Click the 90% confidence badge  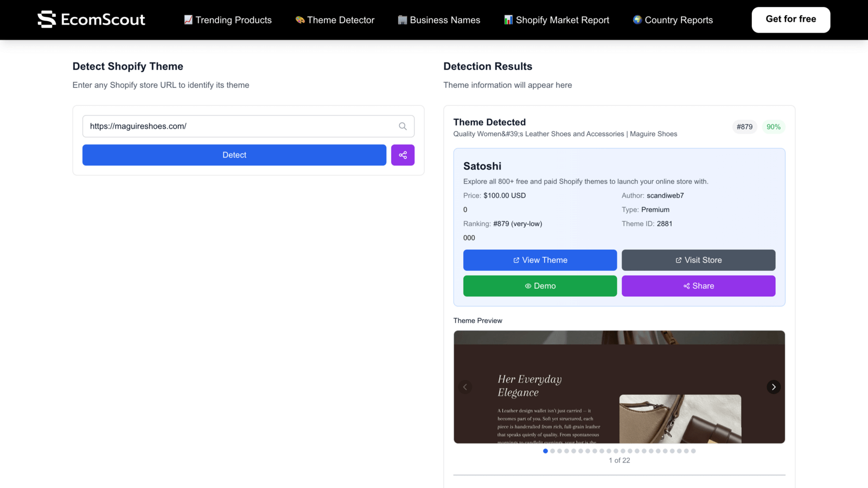(774, 127)
